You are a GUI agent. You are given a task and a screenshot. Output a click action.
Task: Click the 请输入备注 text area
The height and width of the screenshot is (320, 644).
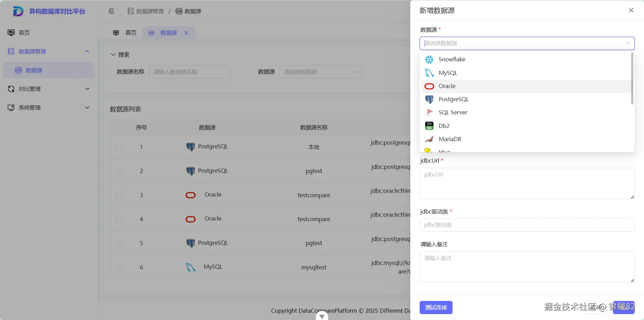coord(527,267)
